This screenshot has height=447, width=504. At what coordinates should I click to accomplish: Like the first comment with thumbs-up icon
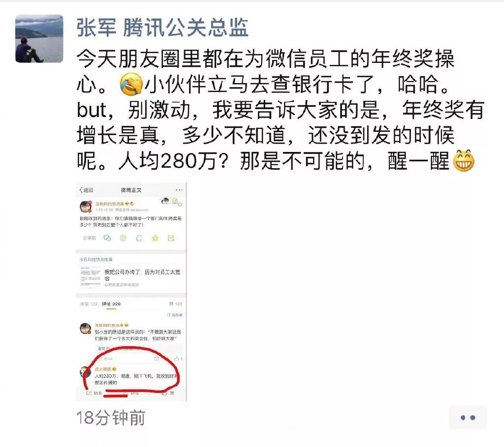(x=178, y=358)
